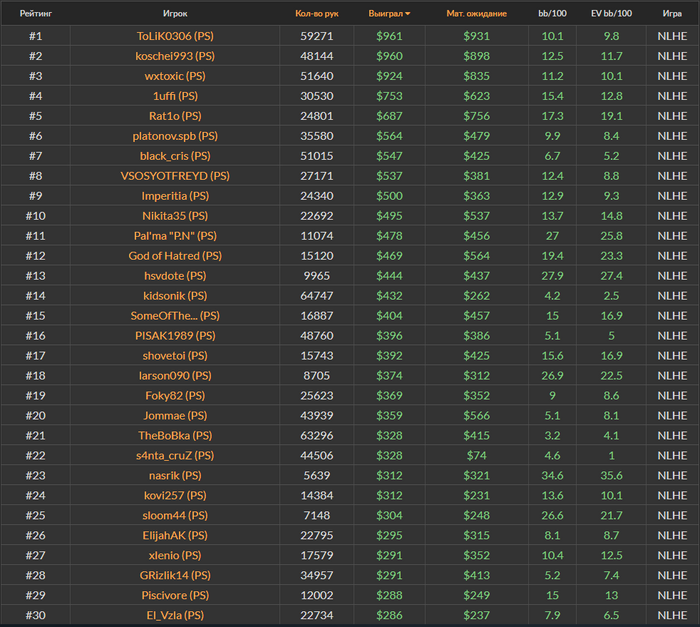Click the Мат. ожидание column header
The width and height of the screenshot is (700, 627).
(x=476, y=14)
